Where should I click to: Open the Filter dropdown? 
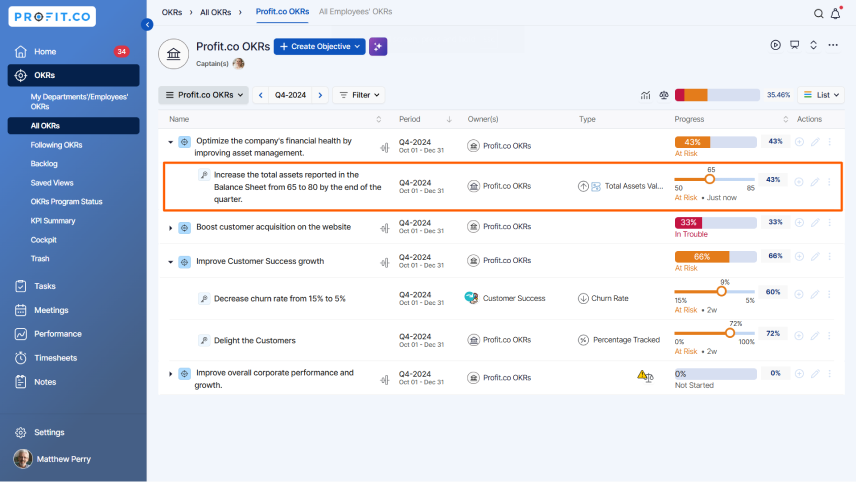pyautogui.click(x=359, y=95)
